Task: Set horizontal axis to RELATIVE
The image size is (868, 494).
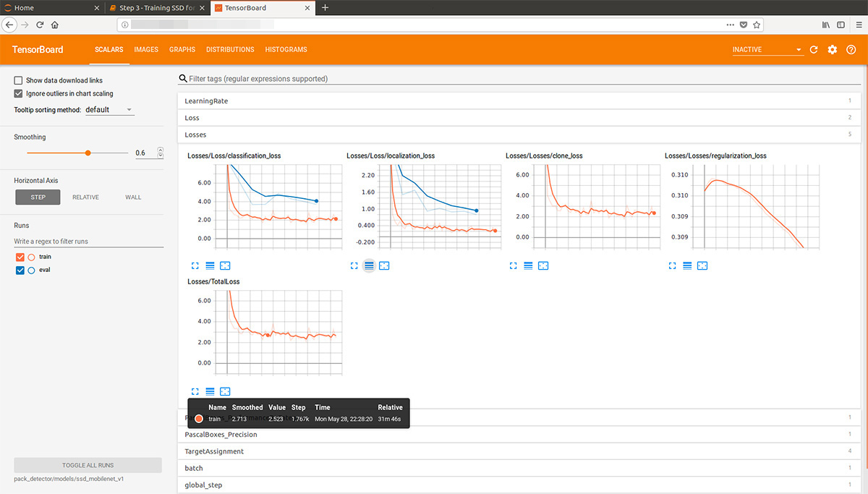Action: tap(85, 197)
